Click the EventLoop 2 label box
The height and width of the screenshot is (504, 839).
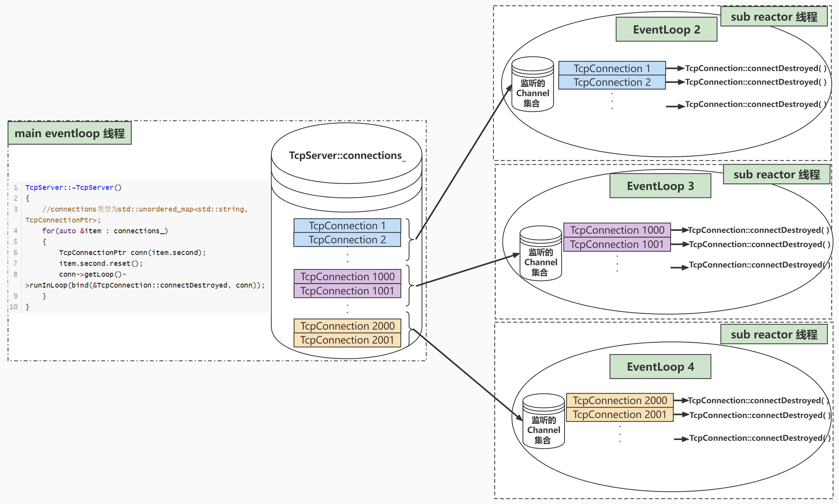[666, 30]
